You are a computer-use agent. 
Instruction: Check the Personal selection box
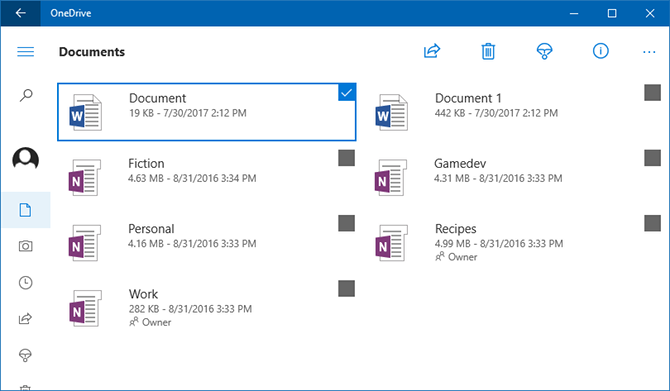click(347, 223)
